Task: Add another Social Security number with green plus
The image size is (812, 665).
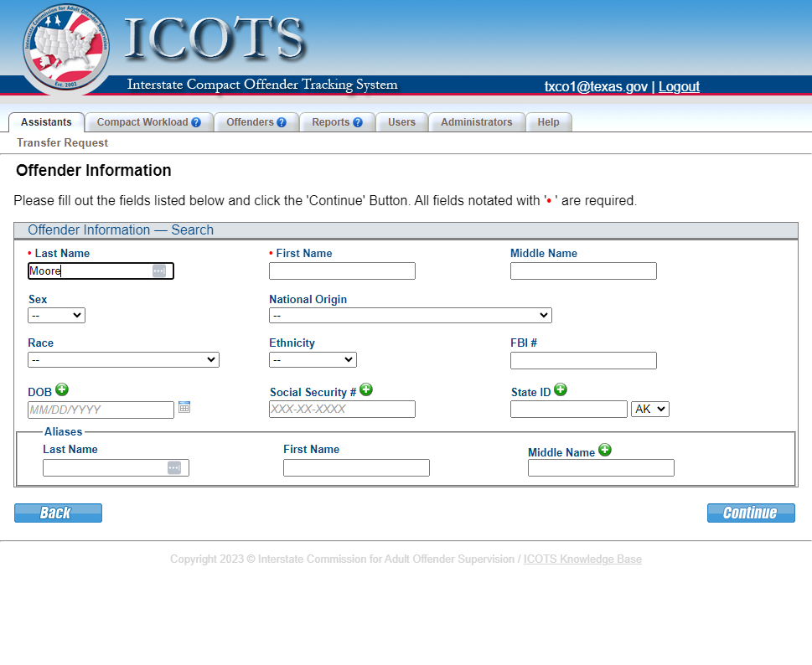Action: pos(366,389)
